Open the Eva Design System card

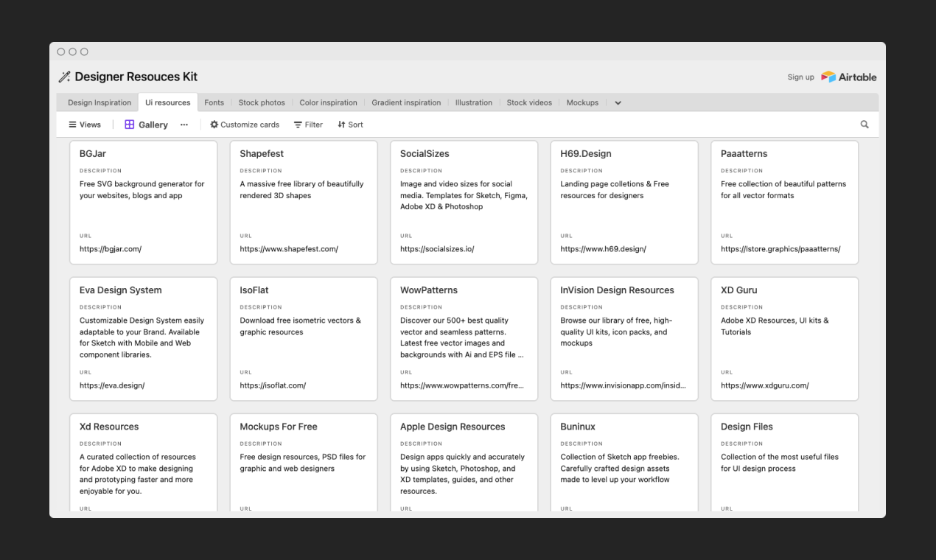(x=144, y=339)
